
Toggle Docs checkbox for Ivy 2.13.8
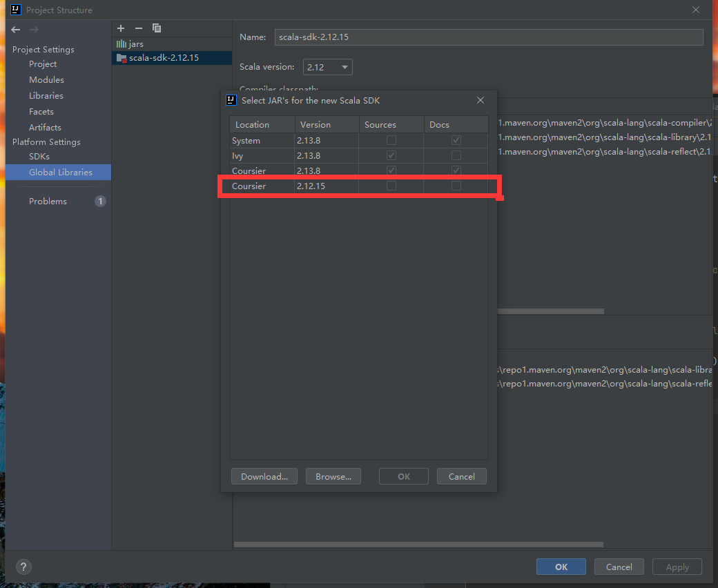(x=456, y=155)
